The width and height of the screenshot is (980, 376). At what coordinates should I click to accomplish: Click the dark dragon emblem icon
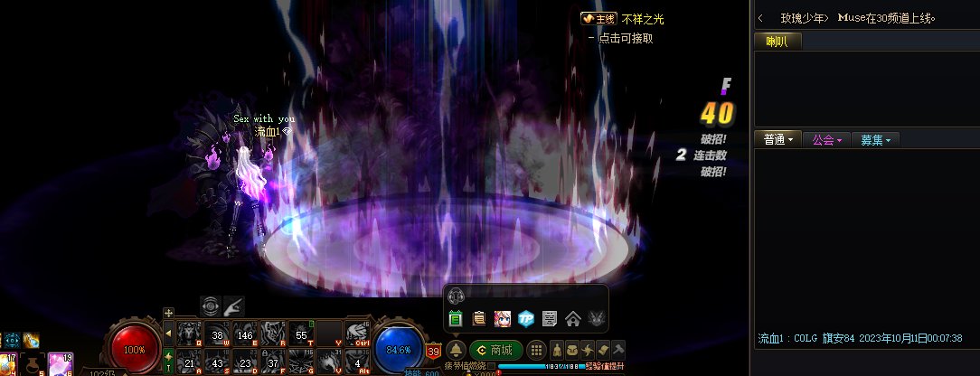(x=597, y=318)
